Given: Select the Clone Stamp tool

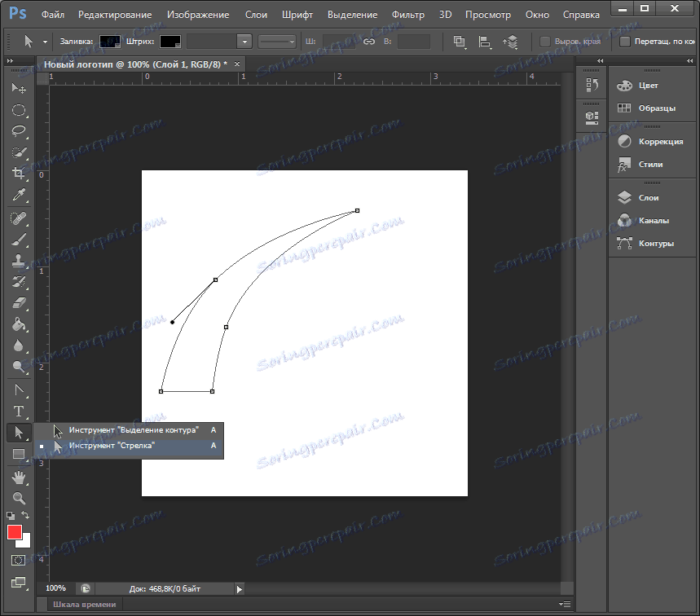Looking at the screenshot, I should coord(19,261).
